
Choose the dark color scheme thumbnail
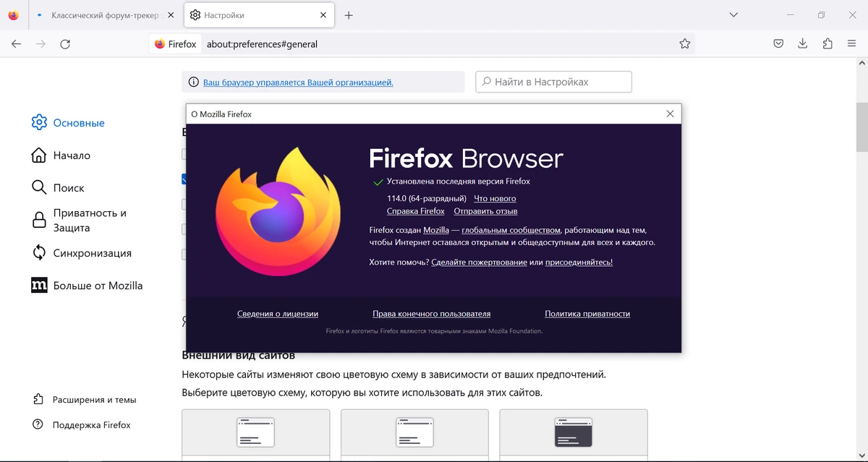(x=574, y=434)
